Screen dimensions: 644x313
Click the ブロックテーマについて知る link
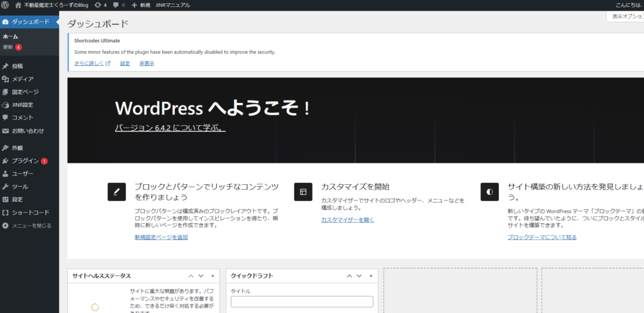pos(541,237)
